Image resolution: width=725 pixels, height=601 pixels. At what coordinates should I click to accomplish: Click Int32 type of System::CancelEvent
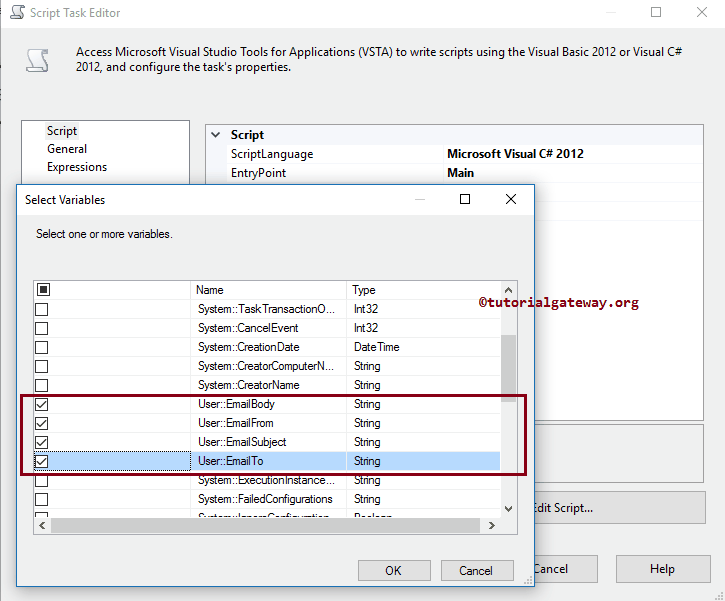click(x=366, y=328)
